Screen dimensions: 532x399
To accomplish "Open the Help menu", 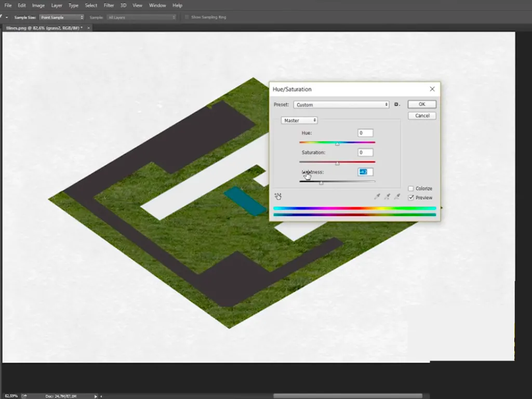I will point(177,5).
